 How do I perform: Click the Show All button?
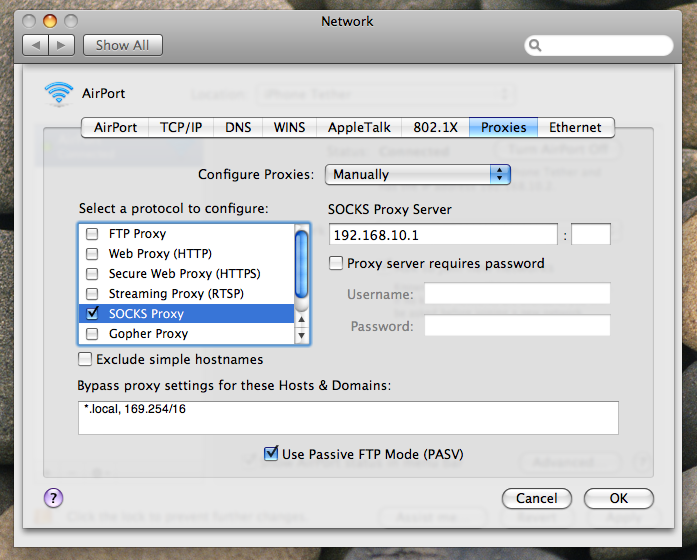coord(122,45)
